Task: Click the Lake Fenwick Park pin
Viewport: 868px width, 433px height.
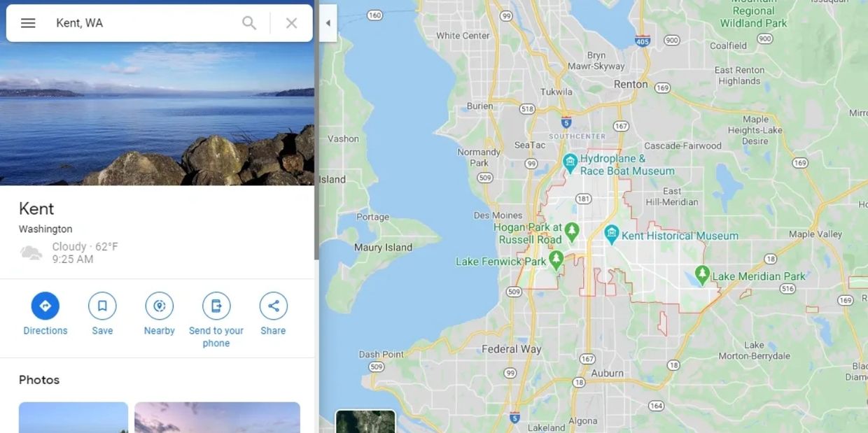Action: 556,260
